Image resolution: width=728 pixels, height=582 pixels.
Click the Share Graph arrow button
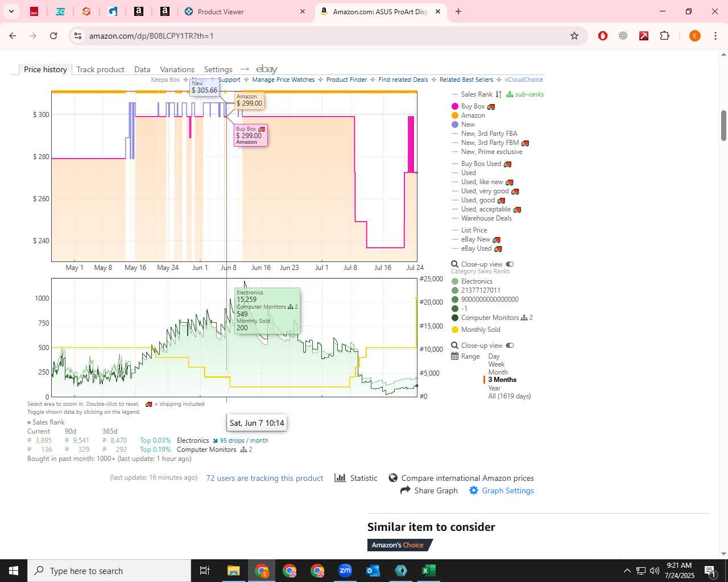pos(429,490)
